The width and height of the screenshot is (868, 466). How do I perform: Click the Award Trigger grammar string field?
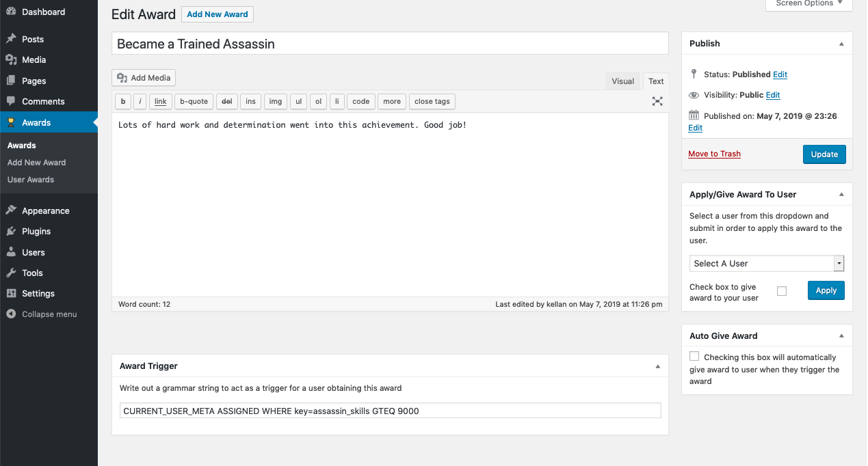point(391,411)
